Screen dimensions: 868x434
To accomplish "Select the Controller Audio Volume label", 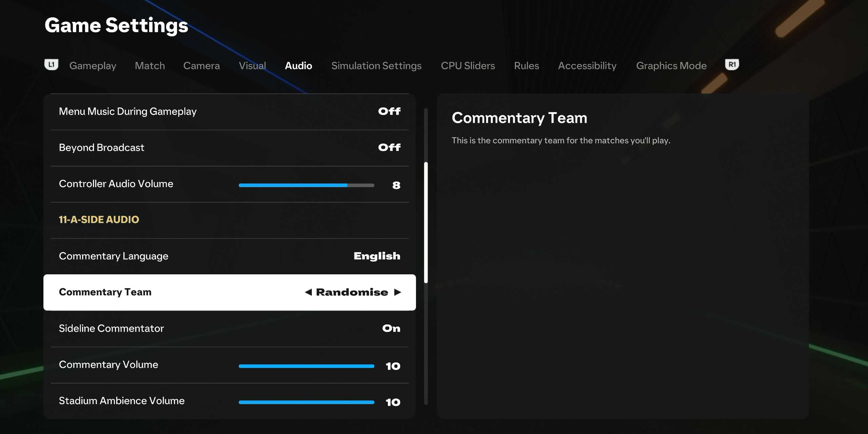I will coord(116,184).
